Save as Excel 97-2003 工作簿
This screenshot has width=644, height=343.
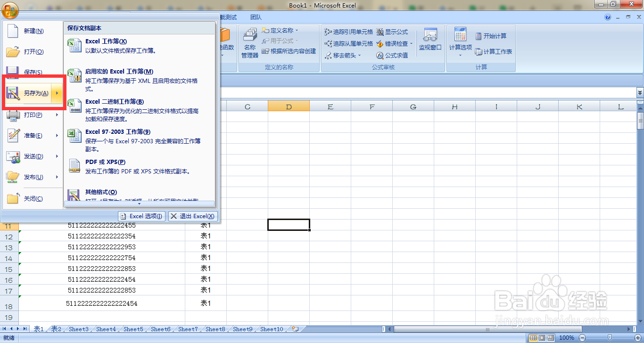coord(140,140)
